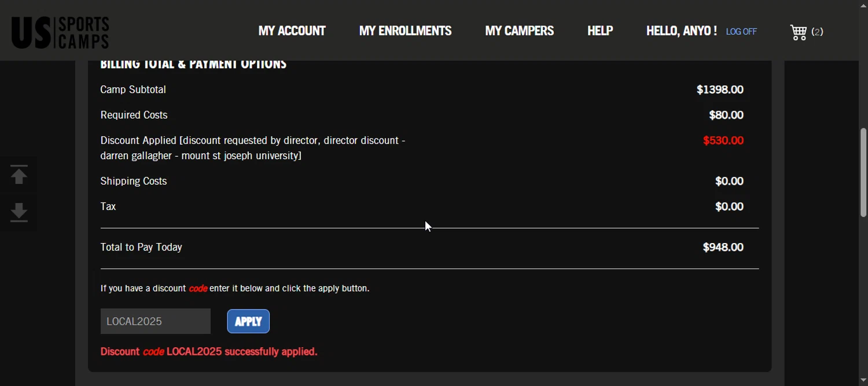868x386 pixels.
Task: Click the US Sports Camps logo
Action: tap(60, 32)
